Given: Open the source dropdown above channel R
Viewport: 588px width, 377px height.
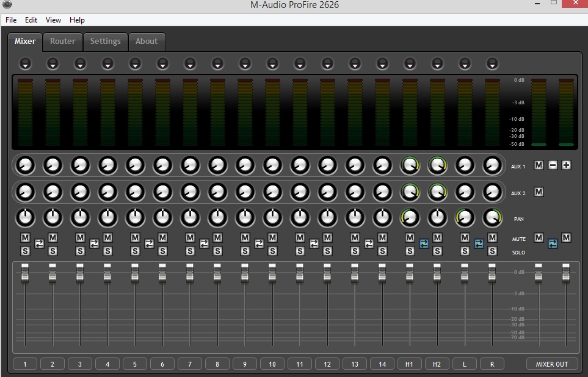Looking at the screenshot, I should (x=492, y=63).
